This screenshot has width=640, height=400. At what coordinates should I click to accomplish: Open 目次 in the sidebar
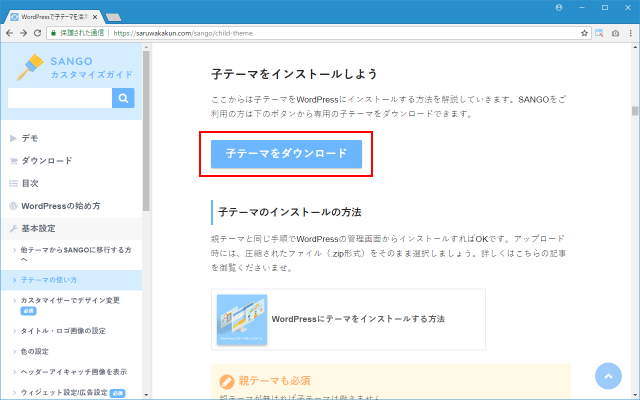30,183
